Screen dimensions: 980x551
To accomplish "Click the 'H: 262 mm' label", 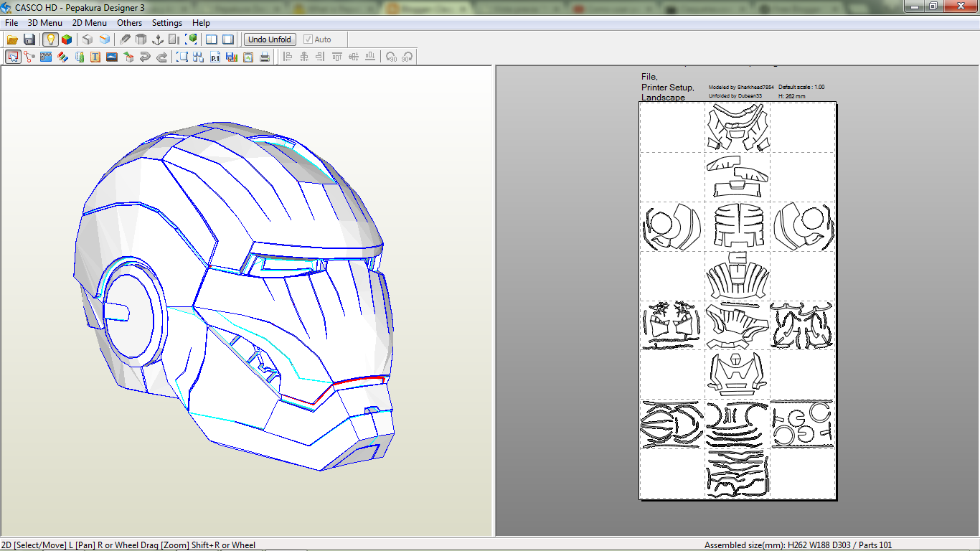I will coord(792,95).
